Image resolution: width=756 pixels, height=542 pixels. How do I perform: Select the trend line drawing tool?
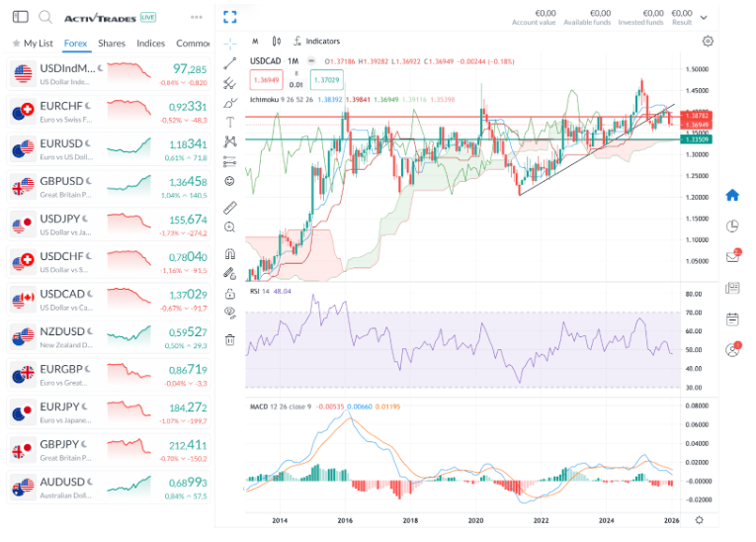pyautogui.click(x=230, y=62)
